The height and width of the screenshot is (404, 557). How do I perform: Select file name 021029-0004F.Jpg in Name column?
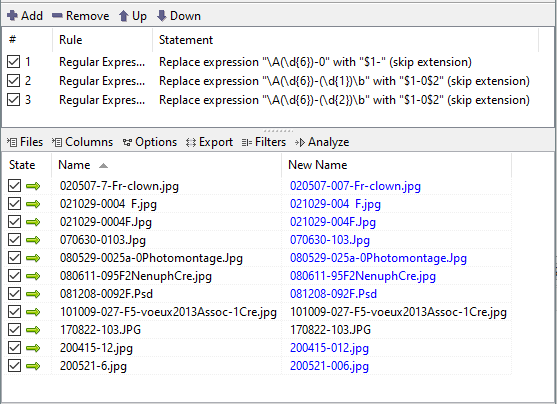[106, 222]
